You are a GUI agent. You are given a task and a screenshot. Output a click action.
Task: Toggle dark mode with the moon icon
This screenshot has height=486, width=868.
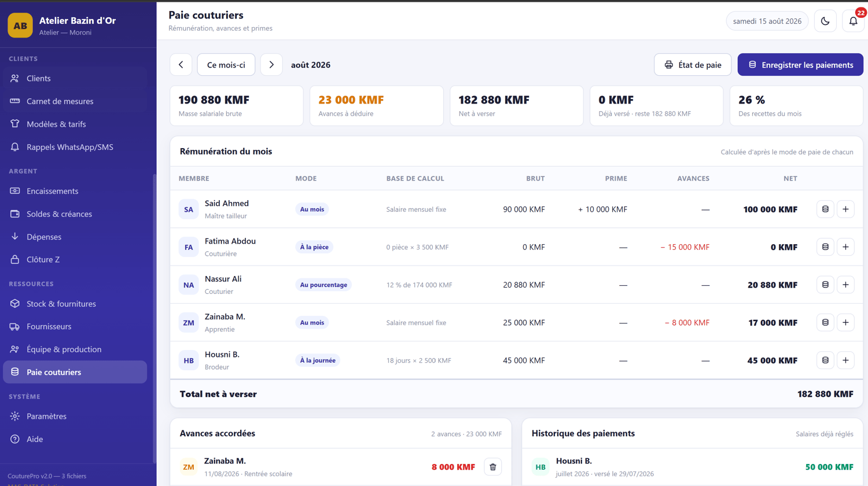(825, 21)
